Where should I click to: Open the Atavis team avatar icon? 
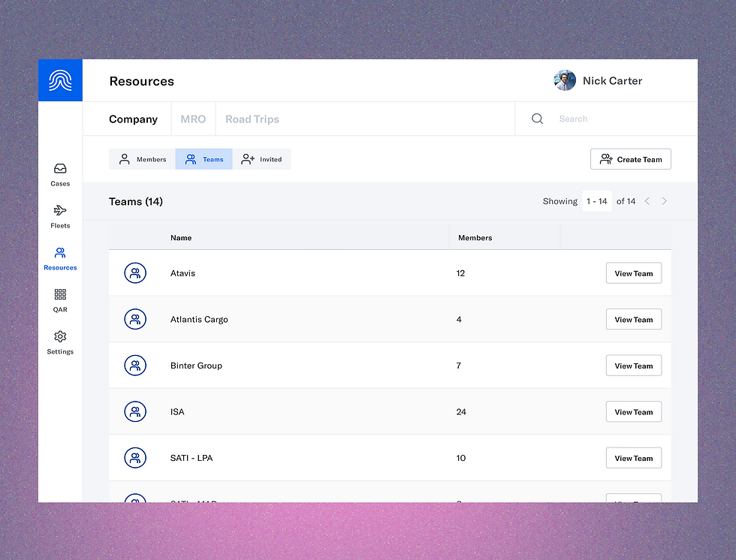click(x=135, y=272)
